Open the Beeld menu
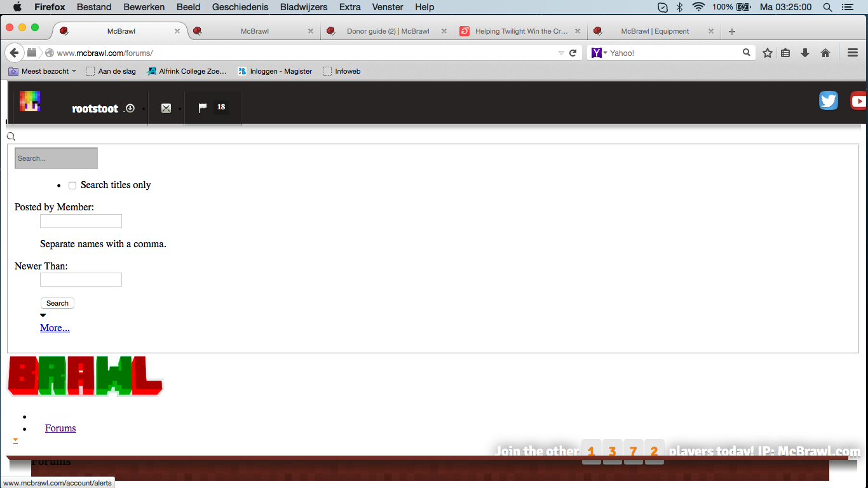The image size is (868, 488). 189,7
